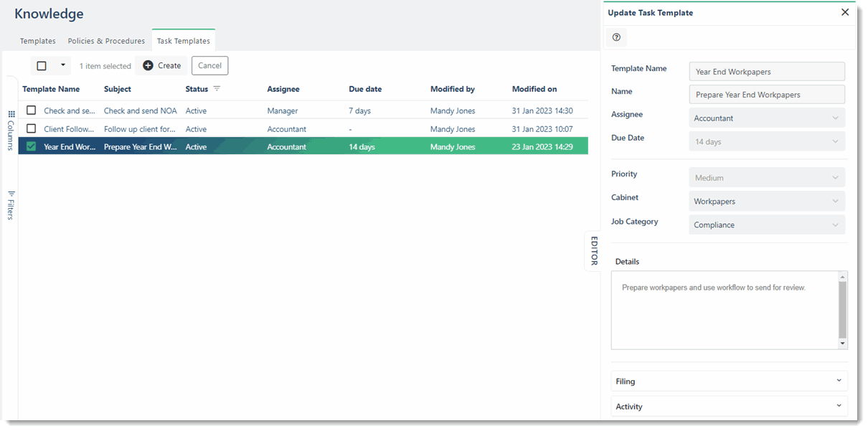Click the 'Check and send NOA' subject cell
Screen dimensions: 868x431
(141, 110)
